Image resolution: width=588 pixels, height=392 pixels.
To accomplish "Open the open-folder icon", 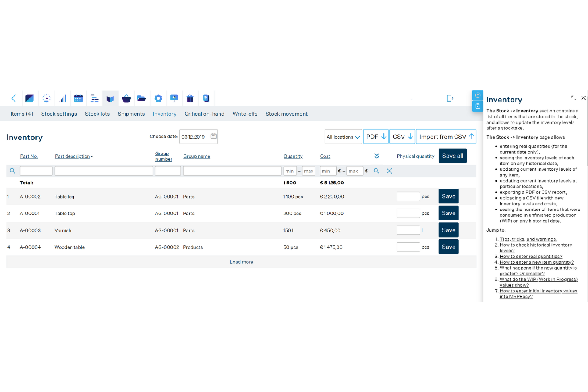I will pos(142,98).
